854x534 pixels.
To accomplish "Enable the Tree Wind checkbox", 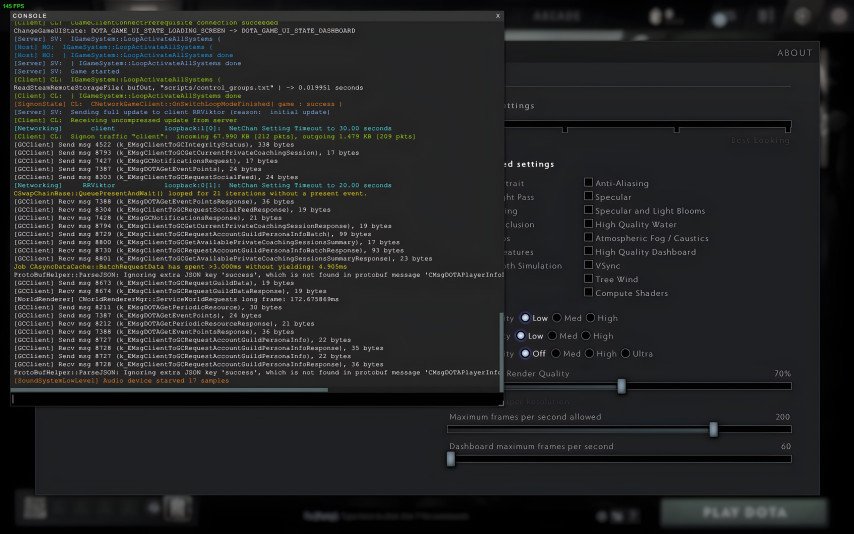I will pos(589,279).
